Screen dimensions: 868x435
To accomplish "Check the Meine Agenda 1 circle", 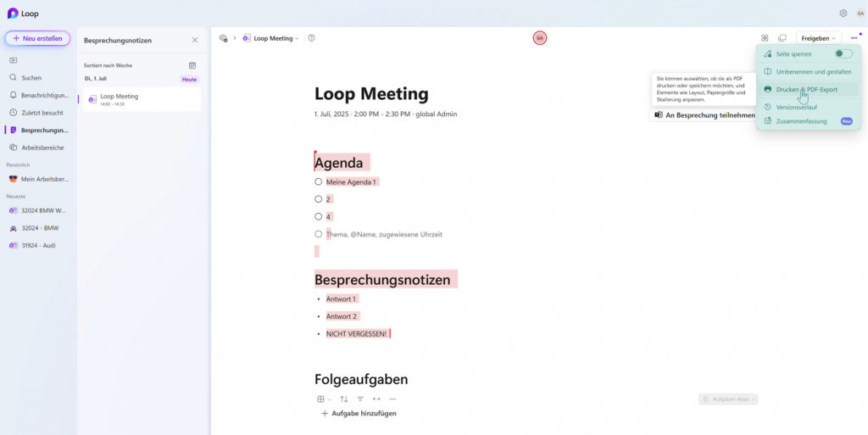I will 319,181.
